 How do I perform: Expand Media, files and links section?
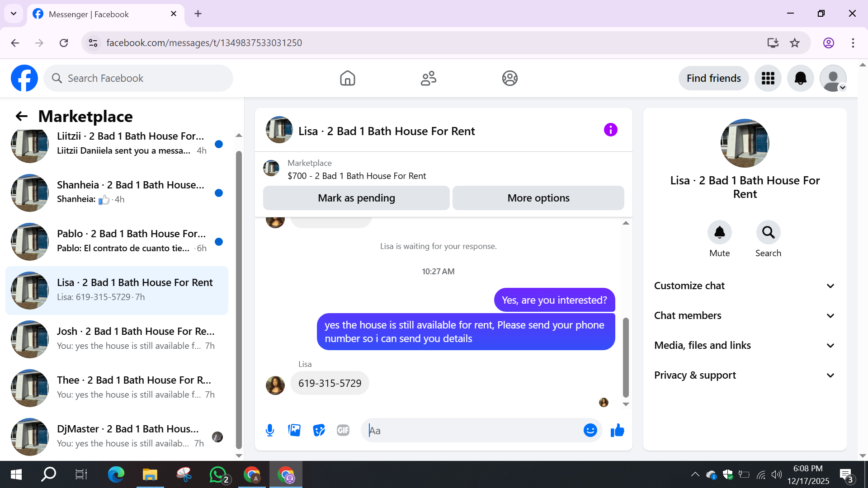click(744, 345)
